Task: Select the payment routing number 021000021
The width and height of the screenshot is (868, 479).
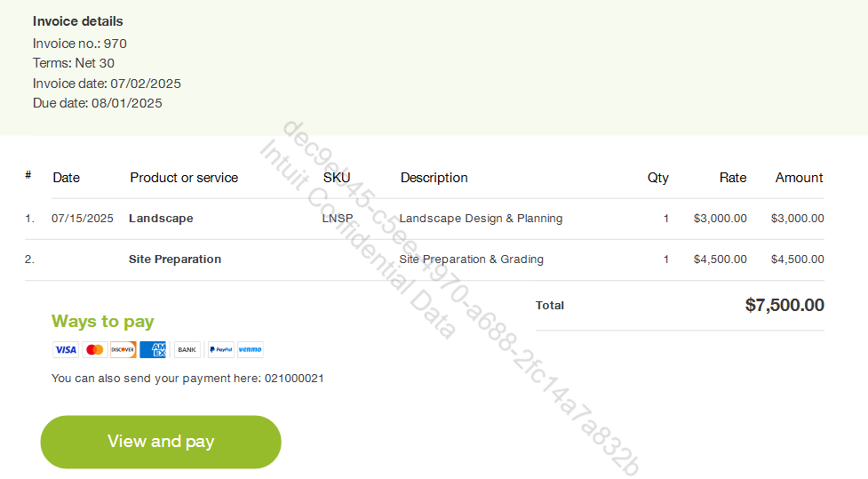Action: pos(294,379)
